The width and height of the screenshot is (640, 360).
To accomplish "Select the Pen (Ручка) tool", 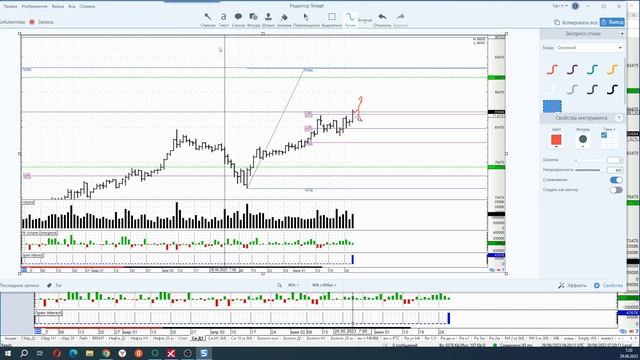I will tap(350, 19).
